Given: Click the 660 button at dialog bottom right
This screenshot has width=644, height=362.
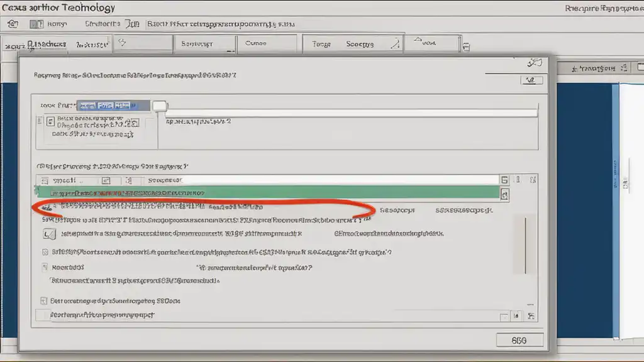Looking at the screenshot, I should (x=519, y=340).
